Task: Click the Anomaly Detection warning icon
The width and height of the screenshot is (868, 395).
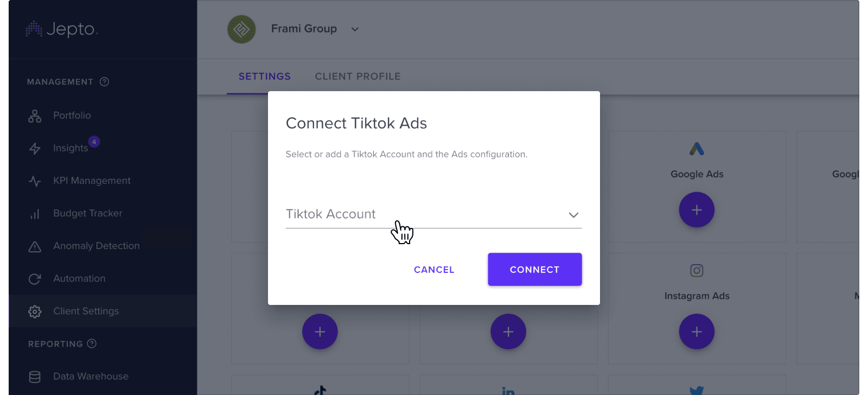Action: tap(35, 247)
